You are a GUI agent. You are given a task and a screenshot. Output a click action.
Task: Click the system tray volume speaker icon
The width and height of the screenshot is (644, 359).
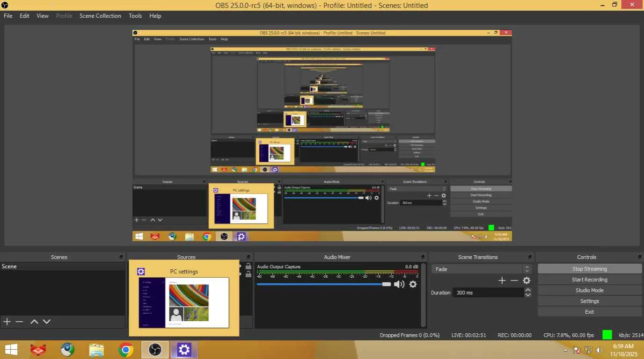click(x=600, y=350)
